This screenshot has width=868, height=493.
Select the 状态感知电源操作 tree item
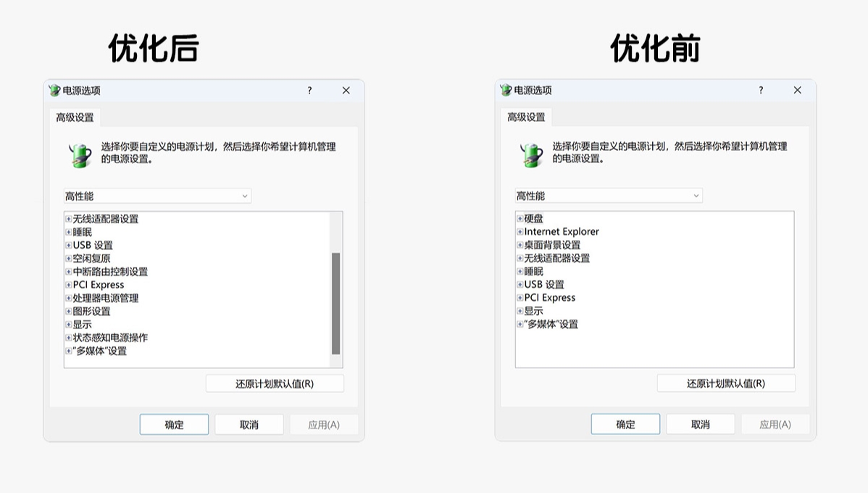(110, 338)
